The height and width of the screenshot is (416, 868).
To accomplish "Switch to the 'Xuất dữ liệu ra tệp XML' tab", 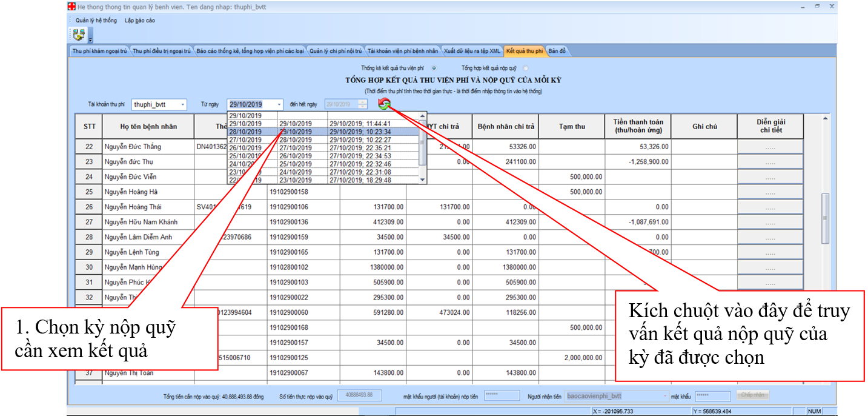I will pyautogui.click(x=472, y=51).
